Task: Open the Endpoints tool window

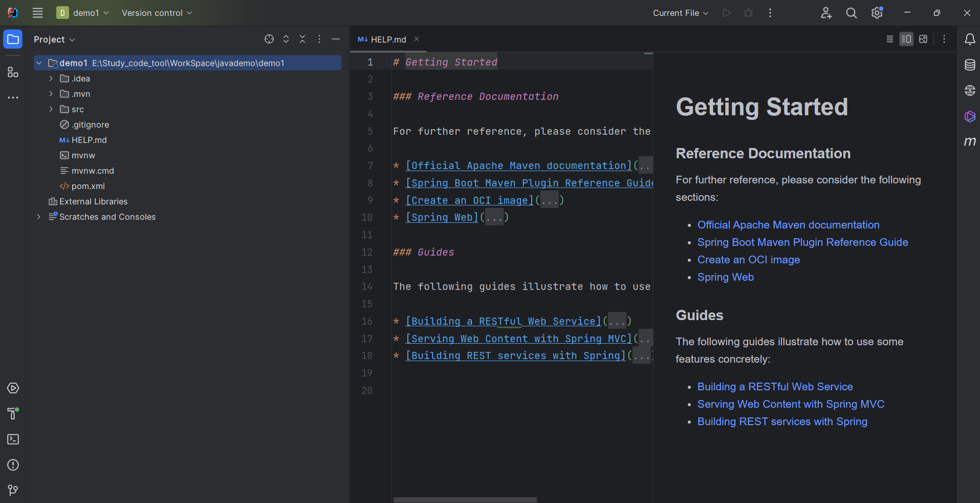Action: tap(970, 116)
